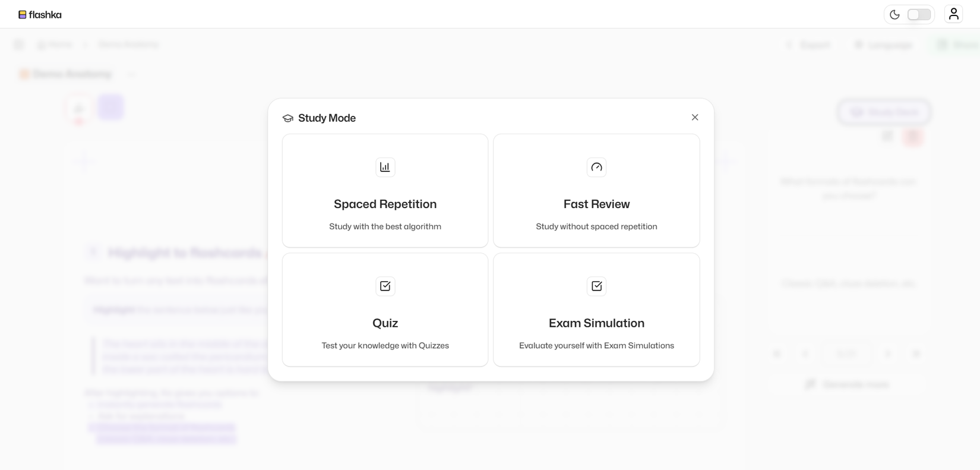Click the bar chart icon on Spaced Repetition card
The width and height of the screenshot is (980, 470).
point(385,167)
